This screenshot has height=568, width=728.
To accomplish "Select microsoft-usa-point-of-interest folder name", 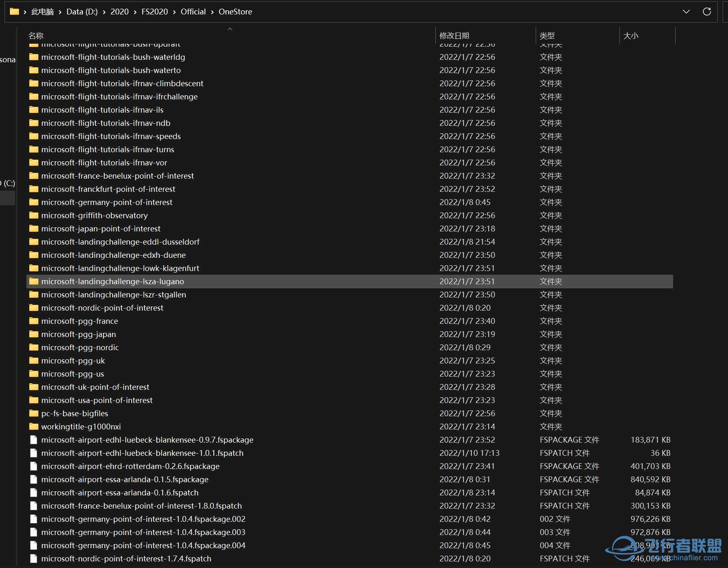I will 97,400.
